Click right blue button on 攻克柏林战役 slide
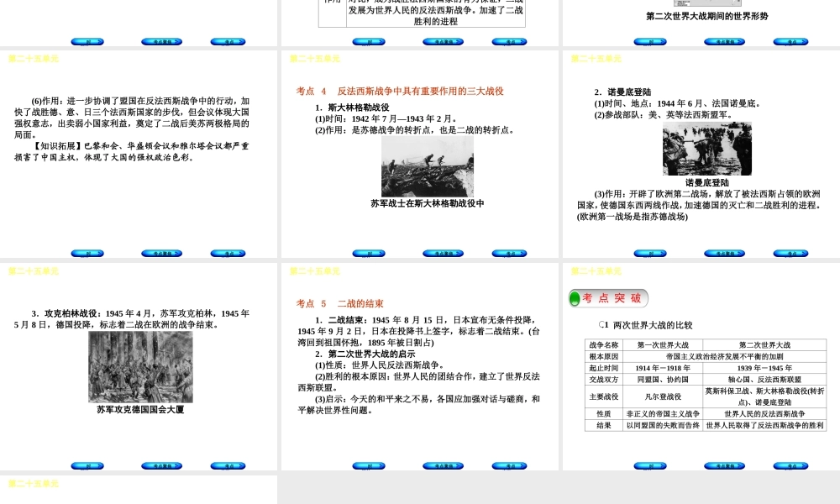Screen dimensions: 840x504 click(228, 466)
